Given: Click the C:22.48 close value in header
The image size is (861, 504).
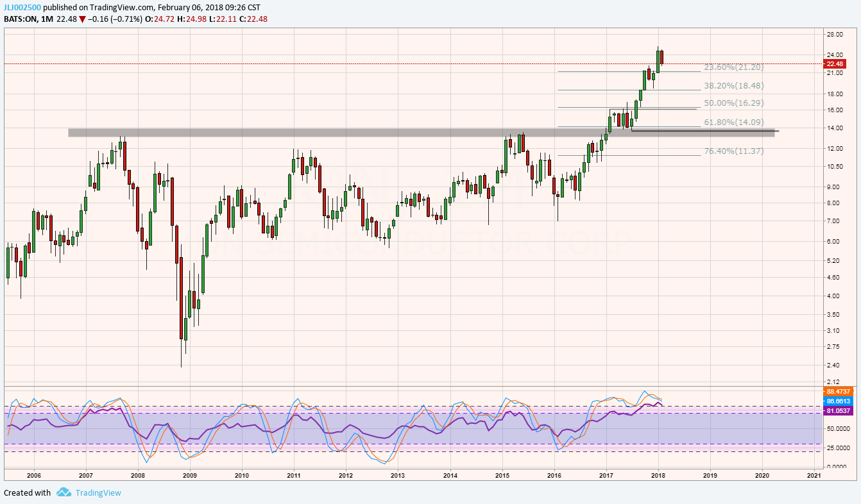Looking at the screenshot, I should (x=255, y=19).
